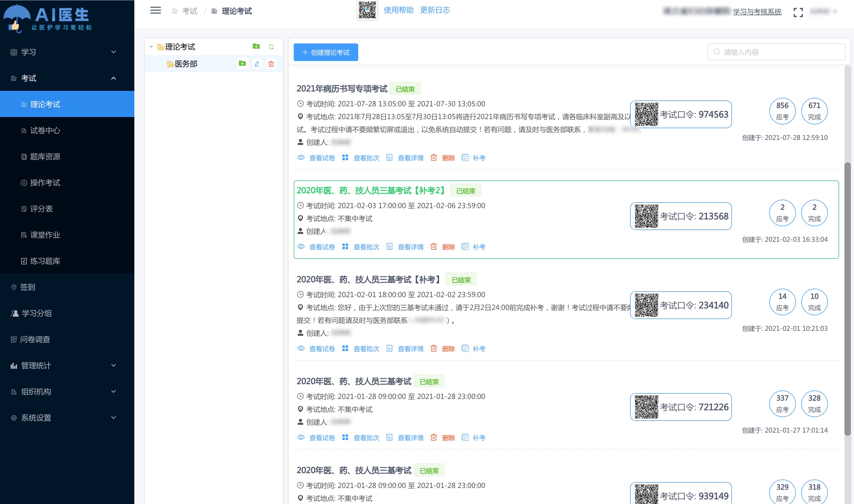Collapse the 考试 sidebar menu
The width and height of the screenshot is (854, 504).
(x=67, y=78)
